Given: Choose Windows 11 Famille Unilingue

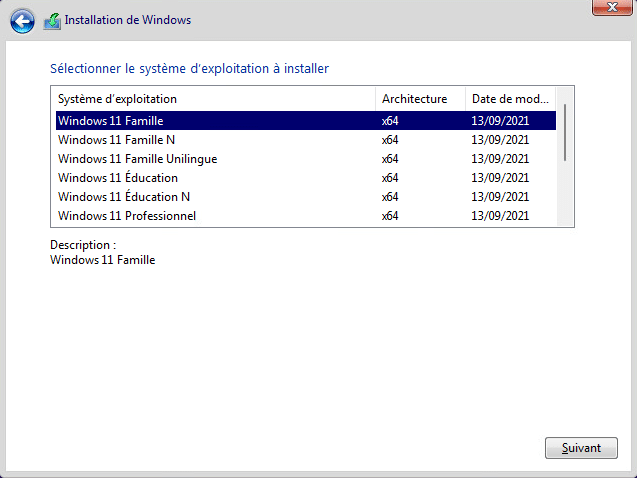Looking at the screenshot, I should point(137,159).
